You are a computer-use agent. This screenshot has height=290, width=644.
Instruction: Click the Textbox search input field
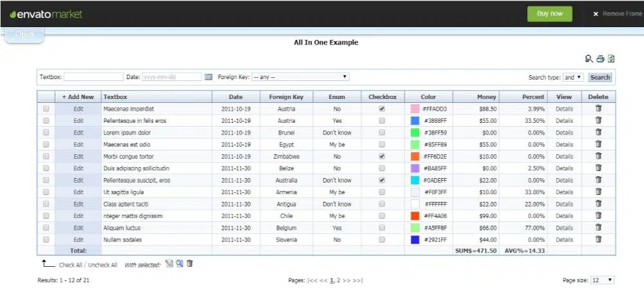pos(93,77)
